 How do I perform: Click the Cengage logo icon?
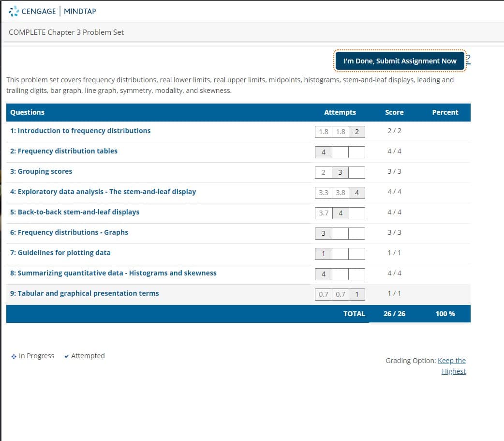pos(13,11)
